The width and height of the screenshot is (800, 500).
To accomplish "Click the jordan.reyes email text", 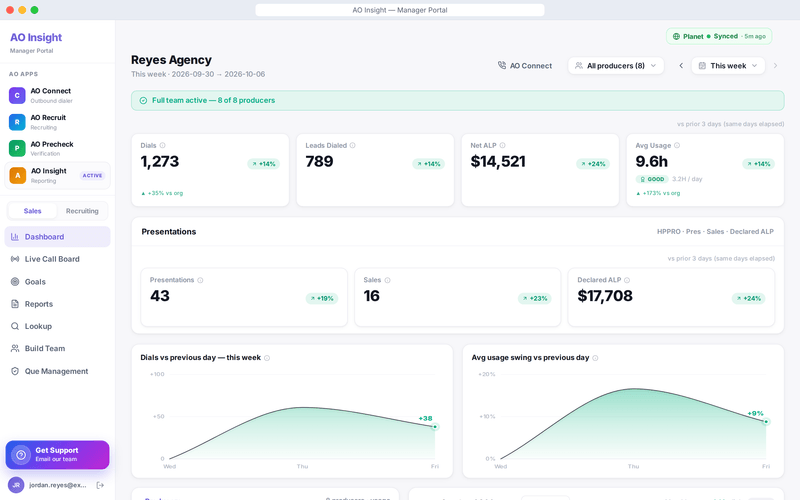I will tap(58, 485).
